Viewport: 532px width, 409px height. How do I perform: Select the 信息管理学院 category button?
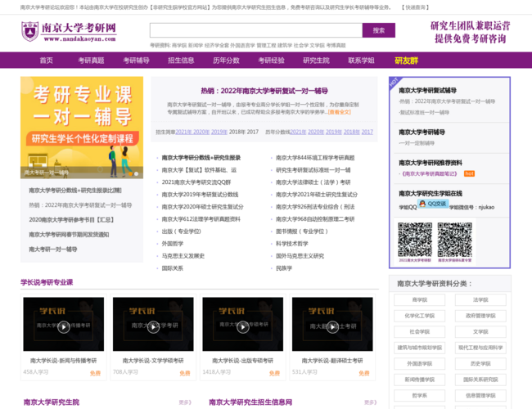point(480,395)
